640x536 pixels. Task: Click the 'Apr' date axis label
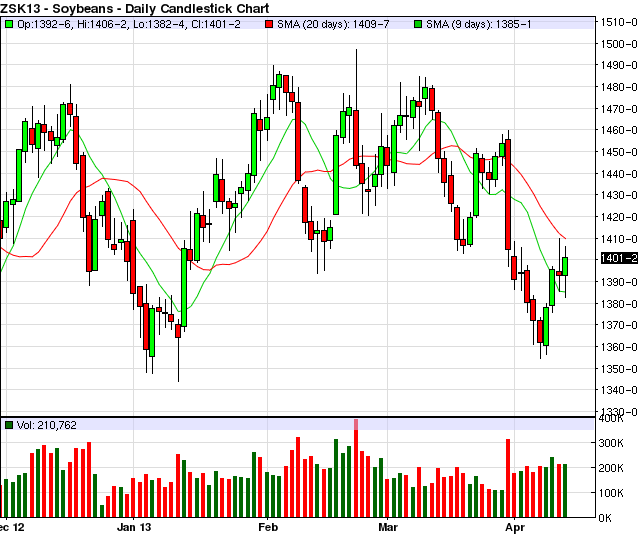point(515,528)
